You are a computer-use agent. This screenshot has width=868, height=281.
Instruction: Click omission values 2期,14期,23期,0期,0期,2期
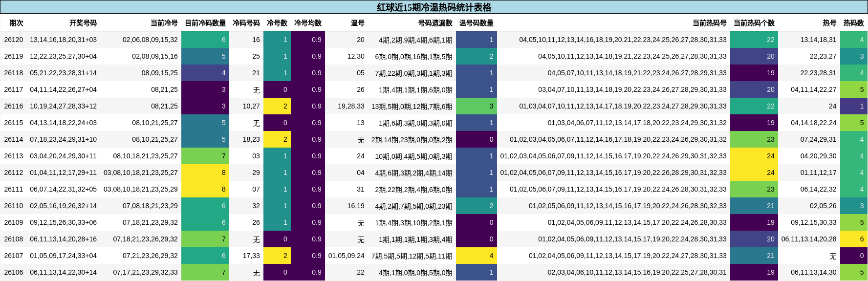(x=412, y=139)
